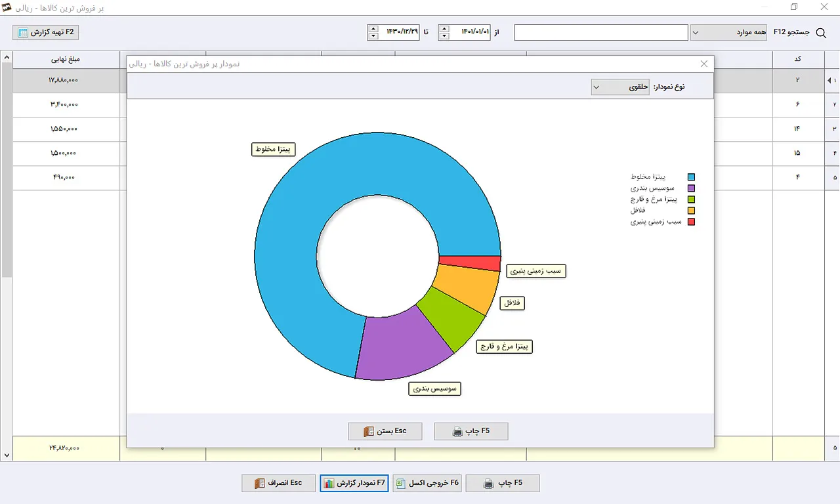Click the مبلغ نهایی column header
Screen dimensions: 840x504
pyautogui.click(x=66, y=59)
